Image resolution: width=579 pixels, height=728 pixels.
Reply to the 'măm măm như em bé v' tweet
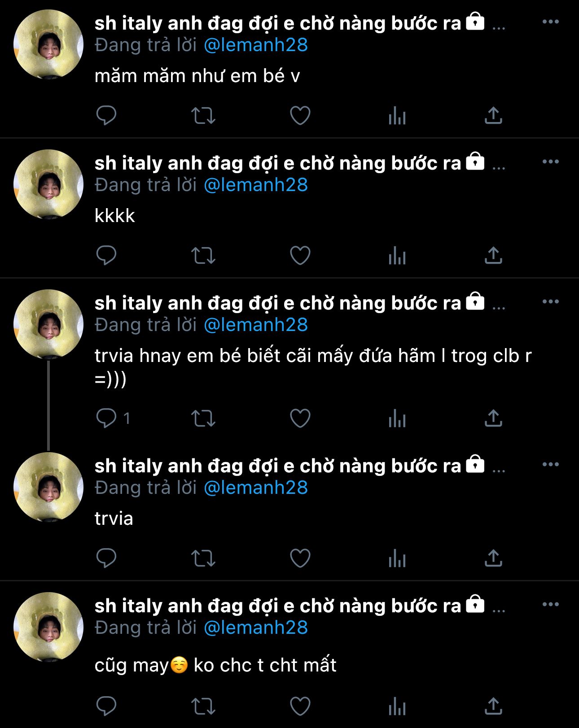click(106, 115)
